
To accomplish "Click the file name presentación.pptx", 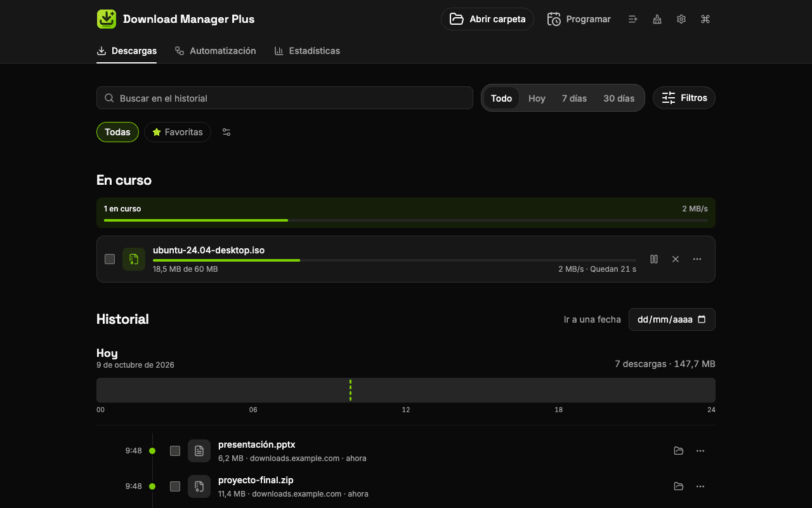I will coord(257,444).
